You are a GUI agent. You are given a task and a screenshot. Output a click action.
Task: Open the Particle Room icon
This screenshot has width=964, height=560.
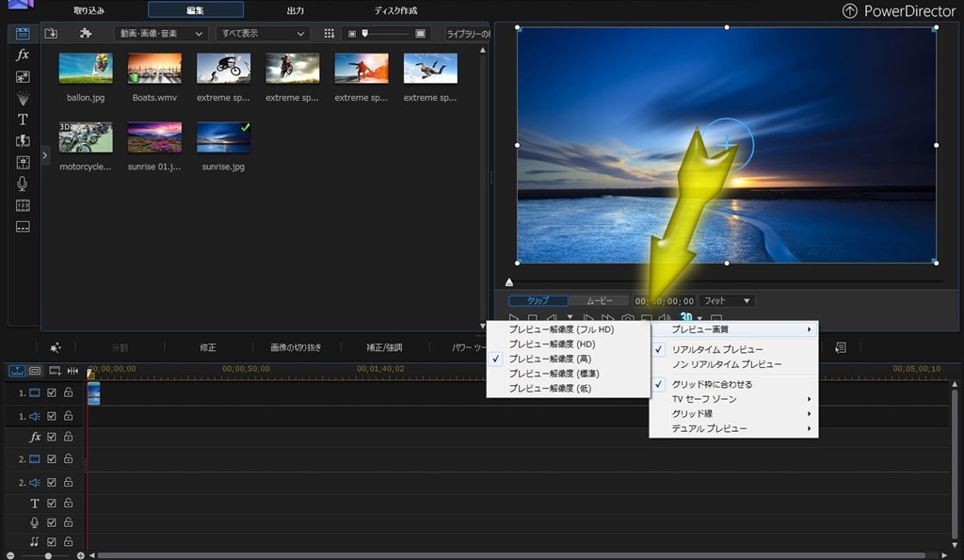23,98
